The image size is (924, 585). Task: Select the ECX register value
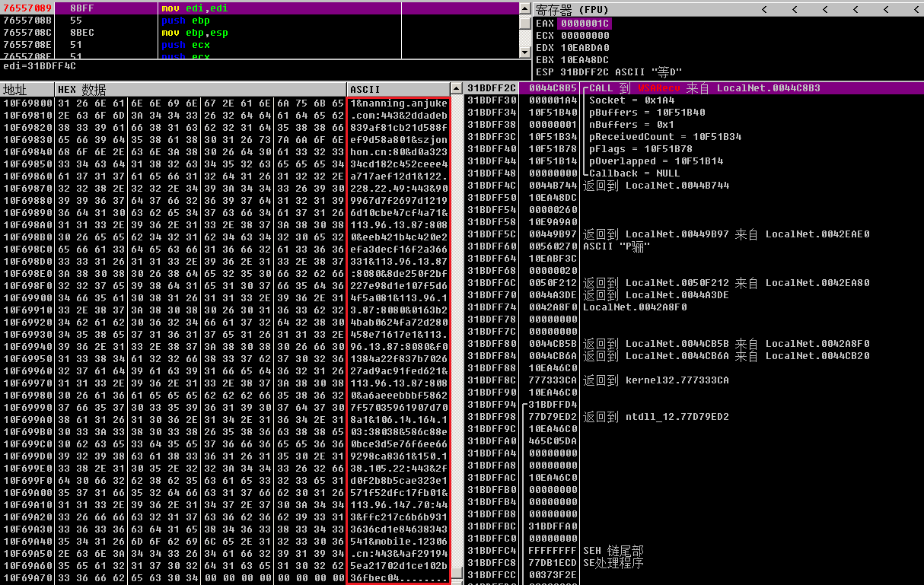(x=584, y=36)
